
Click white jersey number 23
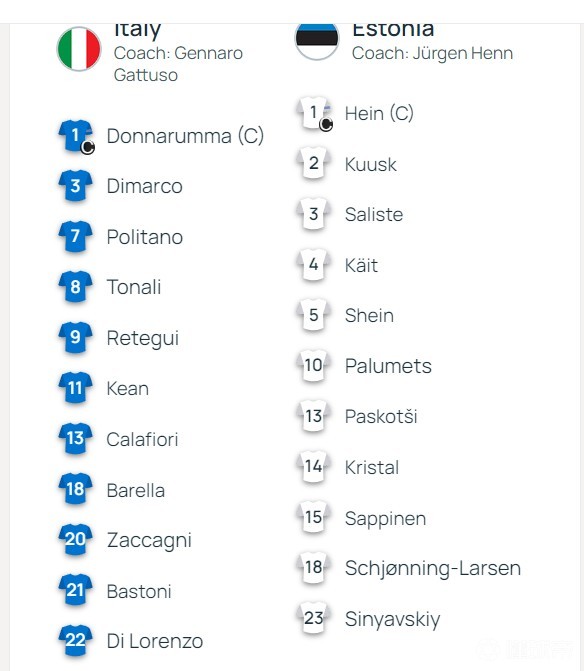[314, 618]
